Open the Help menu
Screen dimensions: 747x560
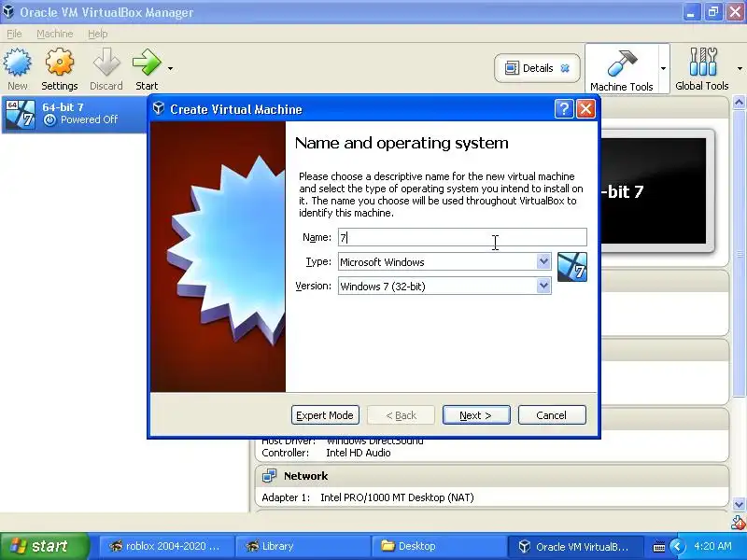click(x=98, y=34)
